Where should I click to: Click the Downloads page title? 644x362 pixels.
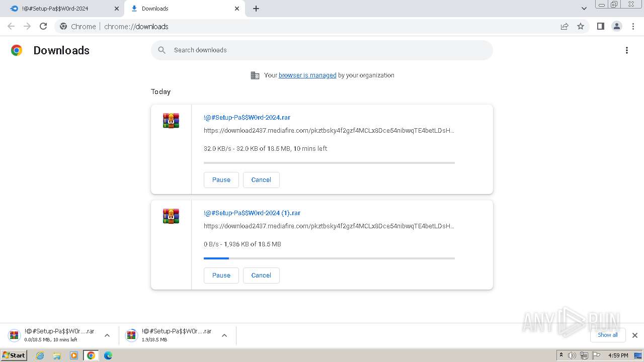tap(61, 50)
